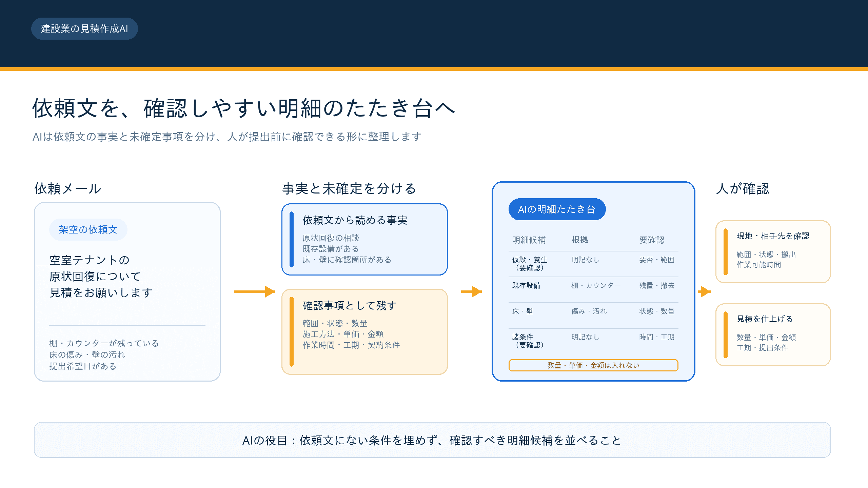868x488 pixels.
Task: Select the 傷み・汚れ table cell
Action: [589, 311]
